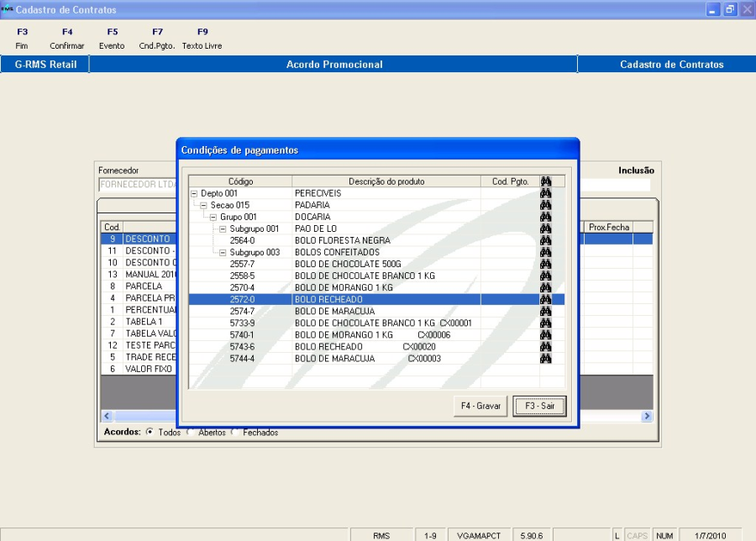Click binoculars icon for BOLO DE CHOCOLATE 500G

(x=545, y=264)
